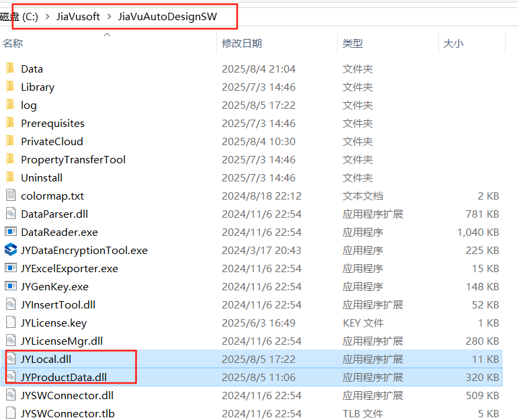Select the file name JYDataEncryptionTool.exe
518x420 pixels.
point(84,251)
